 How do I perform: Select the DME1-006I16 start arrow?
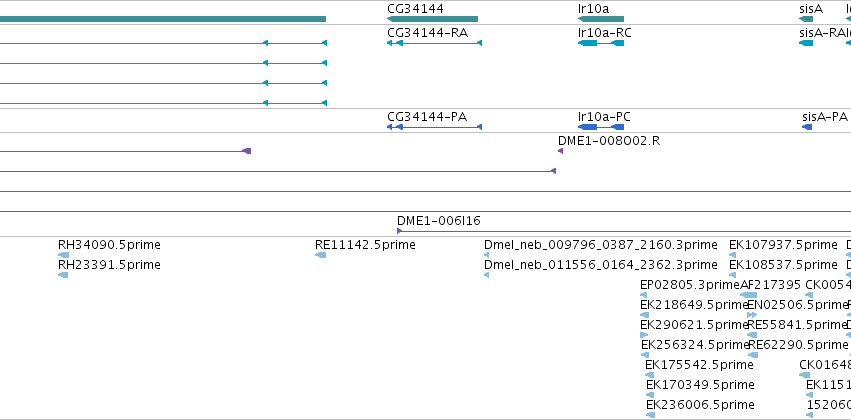(400, 231)
